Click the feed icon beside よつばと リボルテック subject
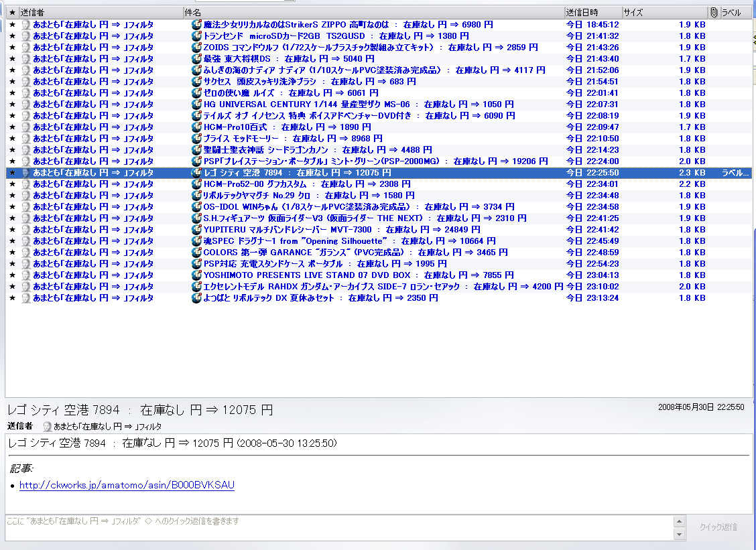The height and width of the screenshot is (550, 756). [x=196, y=298]
